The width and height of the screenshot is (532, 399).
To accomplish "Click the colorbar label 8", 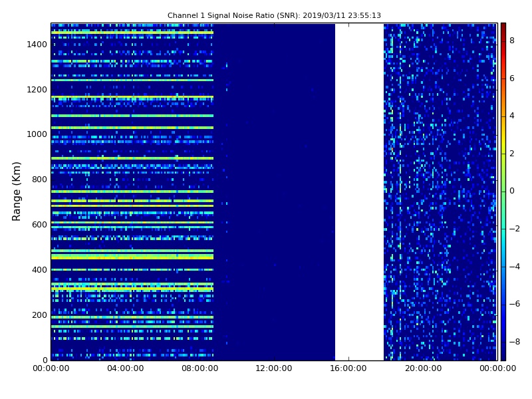I will pyautogui.click(x=512, y=41).
